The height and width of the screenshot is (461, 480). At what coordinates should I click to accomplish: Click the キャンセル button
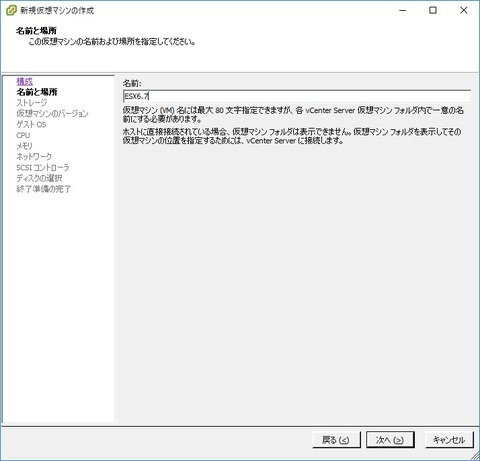(449, 440)
